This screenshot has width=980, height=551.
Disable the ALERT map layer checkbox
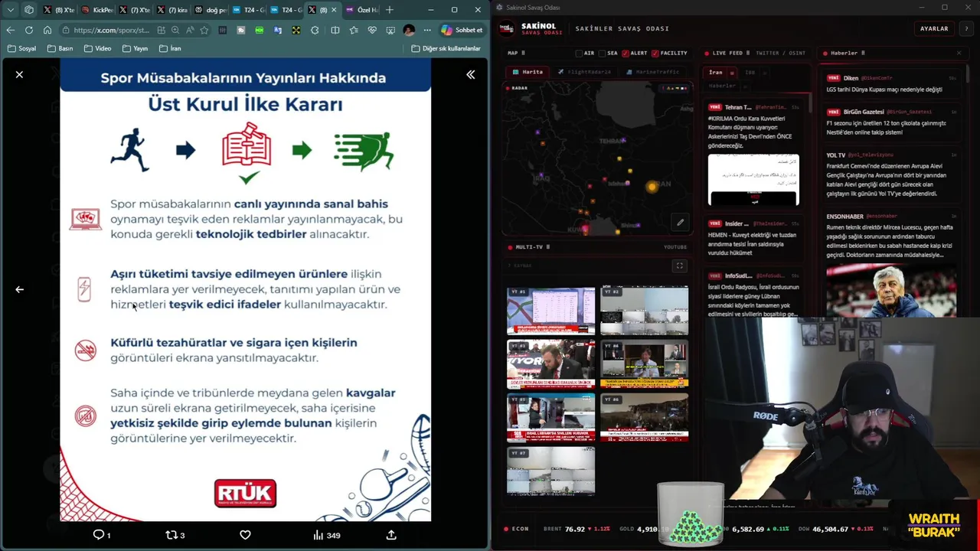click(626, 53)
